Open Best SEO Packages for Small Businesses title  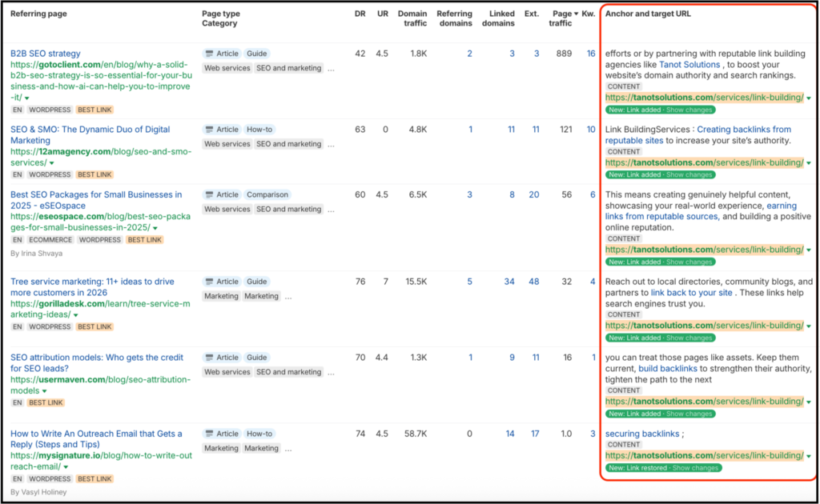click(x=96, y=200)
